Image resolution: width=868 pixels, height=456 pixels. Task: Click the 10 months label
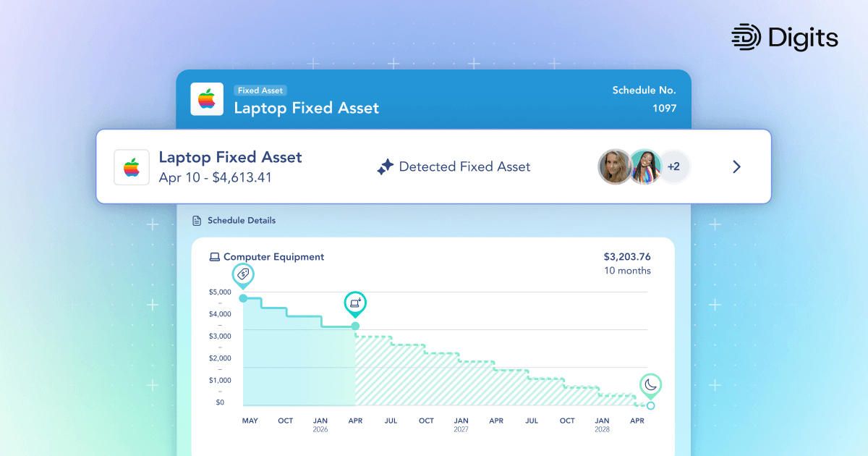627,271
